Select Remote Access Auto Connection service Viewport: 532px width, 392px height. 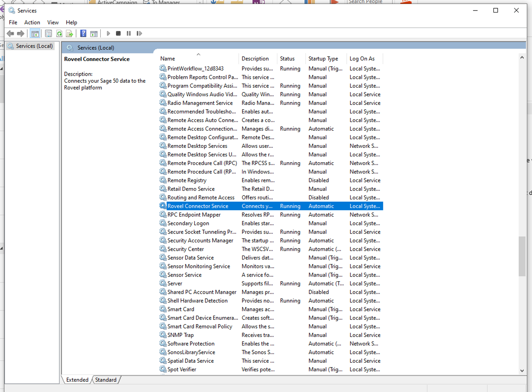click(271, 120)
